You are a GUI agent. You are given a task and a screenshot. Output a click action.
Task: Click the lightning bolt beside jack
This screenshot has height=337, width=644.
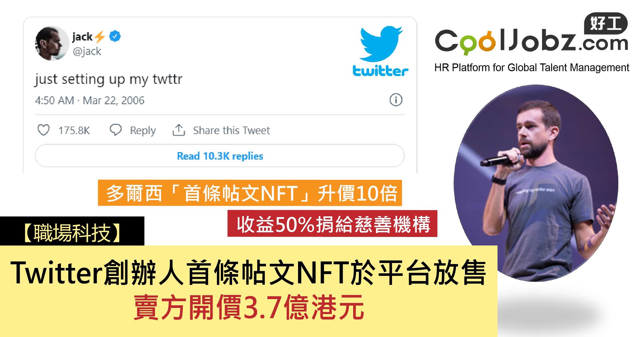(x=100, y=37)
